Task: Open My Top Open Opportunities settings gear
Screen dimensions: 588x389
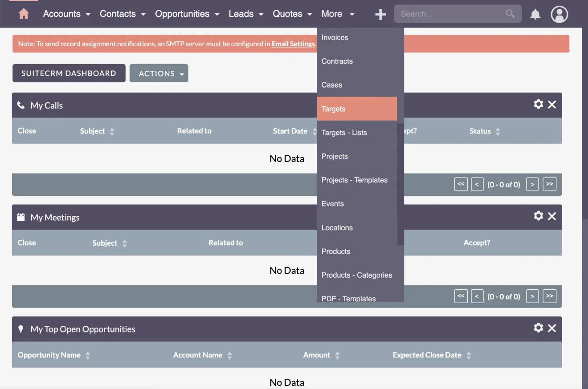Action: (538, 328)
